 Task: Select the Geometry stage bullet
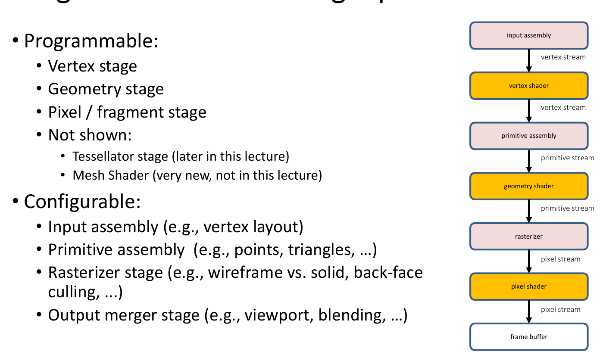[106, 89]
